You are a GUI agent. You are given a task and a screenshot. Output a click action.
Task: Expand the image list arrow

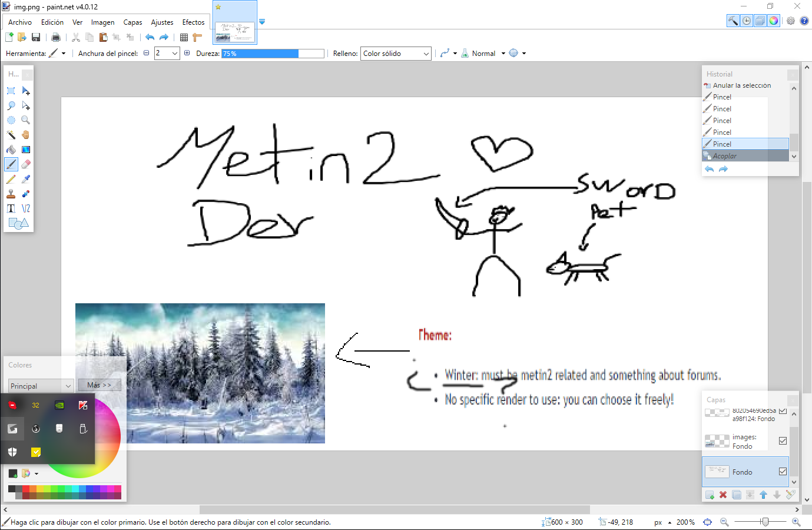click(262, 22)
